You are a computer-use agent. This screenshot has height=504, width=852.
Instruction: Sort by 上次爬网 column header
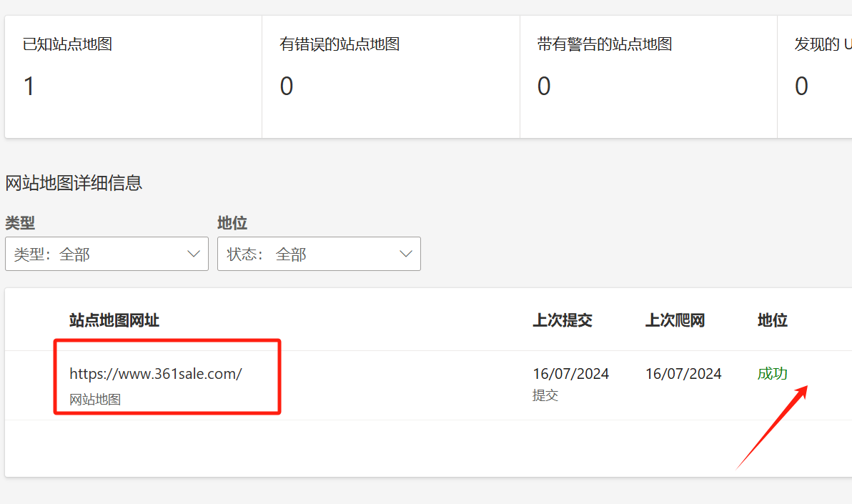coord(675,320)
